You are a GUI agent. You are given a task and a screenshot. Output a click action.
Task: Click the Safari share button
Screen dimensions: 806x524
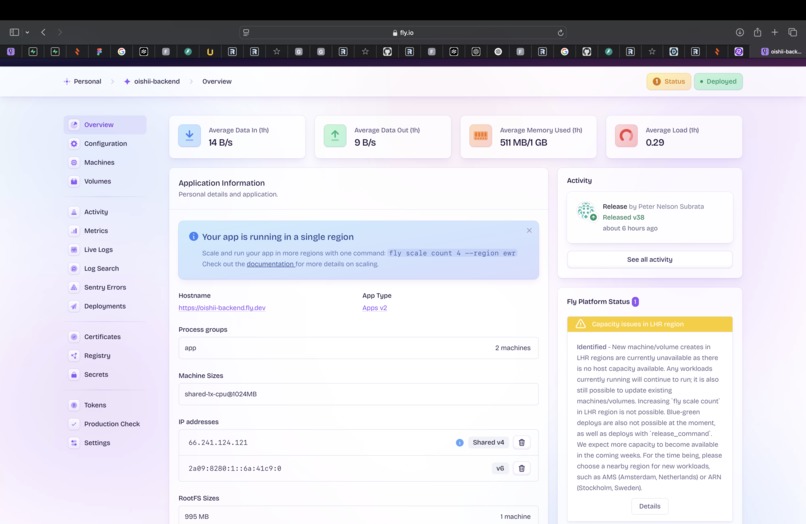pyautogui.click(x=757, y=32)
